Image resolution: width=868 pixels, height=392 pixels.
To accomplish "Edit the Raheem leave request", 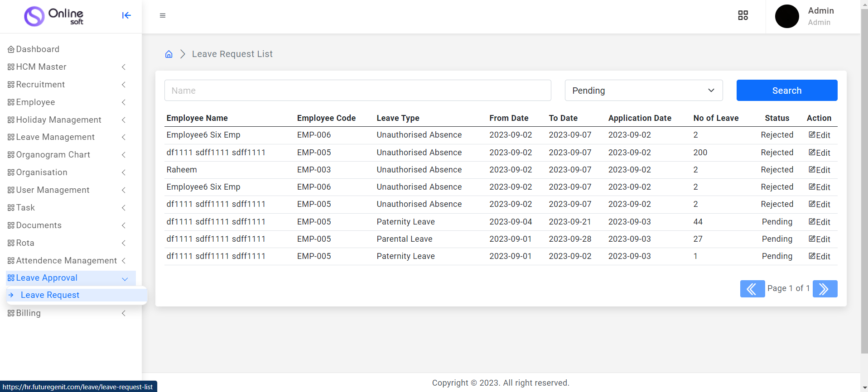I will point(820,170).
